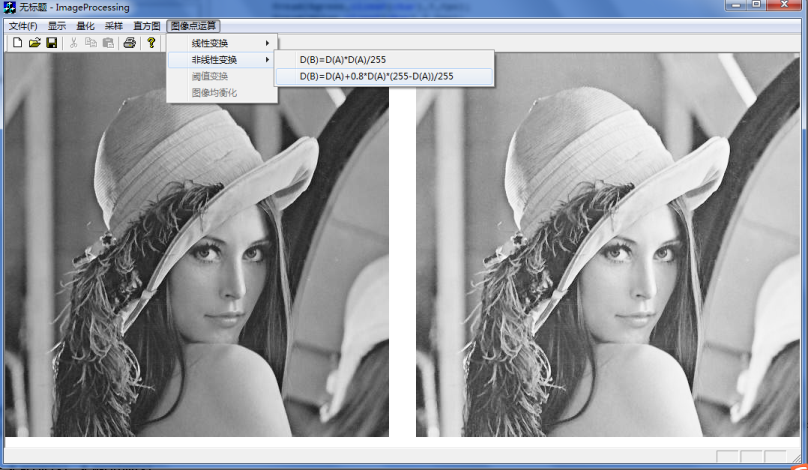
Task: Open the 显示 menu
Action: [57, 26]
